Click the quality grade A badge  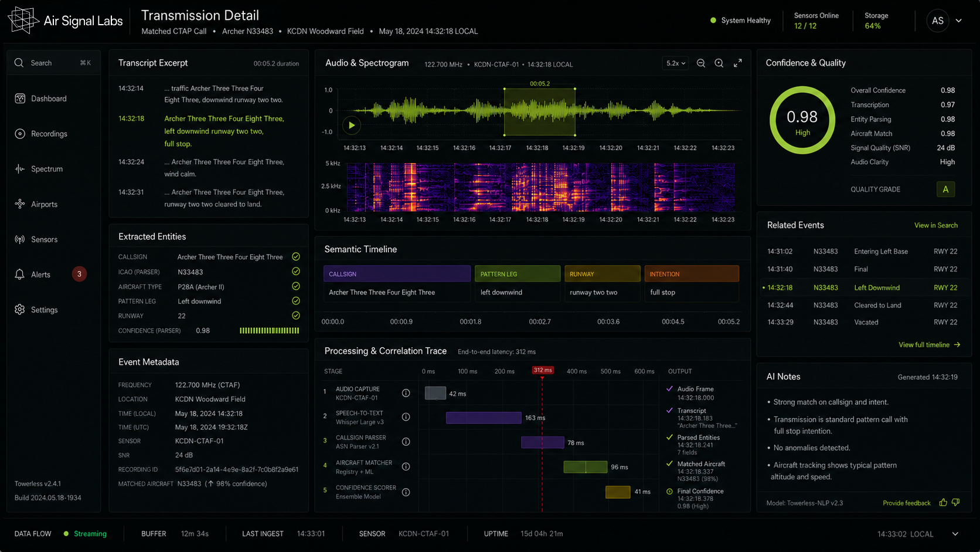945,189
